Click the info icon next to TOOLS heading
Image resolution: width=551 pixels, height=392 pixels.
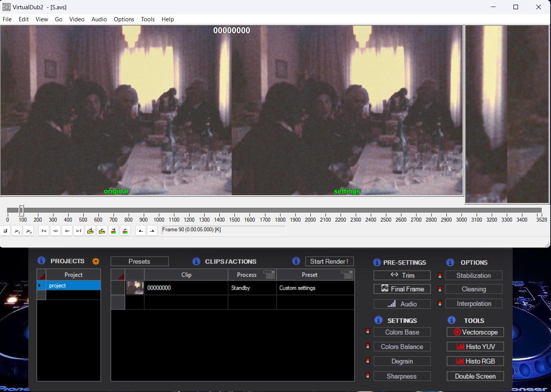[452, 320]
